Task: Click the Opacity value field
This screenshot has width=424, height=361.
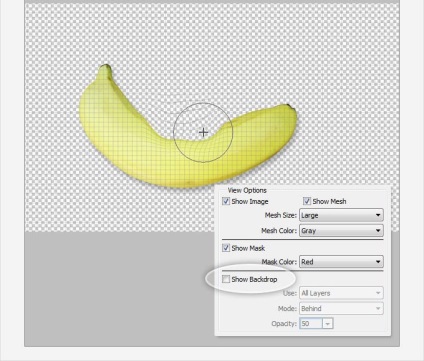Action: (311, 324)
